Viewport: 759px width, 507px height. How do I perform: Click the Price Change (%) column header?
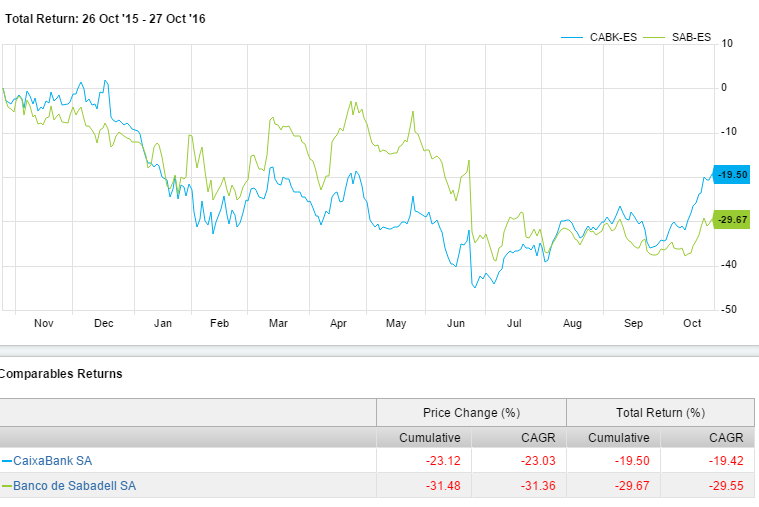tap(471, 413)
